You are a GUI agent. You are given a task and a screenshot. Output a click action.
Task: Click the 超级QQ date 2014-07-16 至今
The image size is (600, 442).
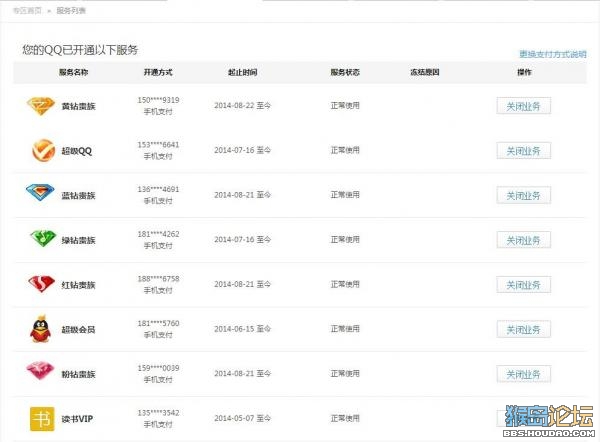243,150
